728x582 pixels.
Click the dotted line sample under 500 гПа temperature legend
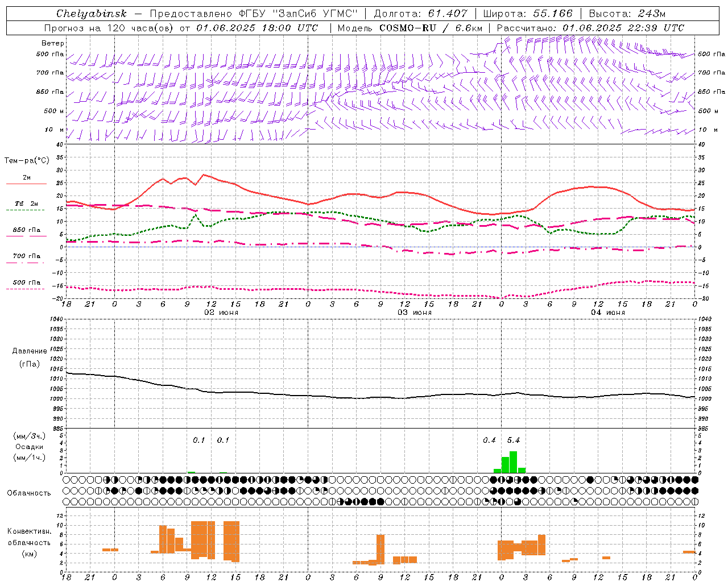(25, 289)
